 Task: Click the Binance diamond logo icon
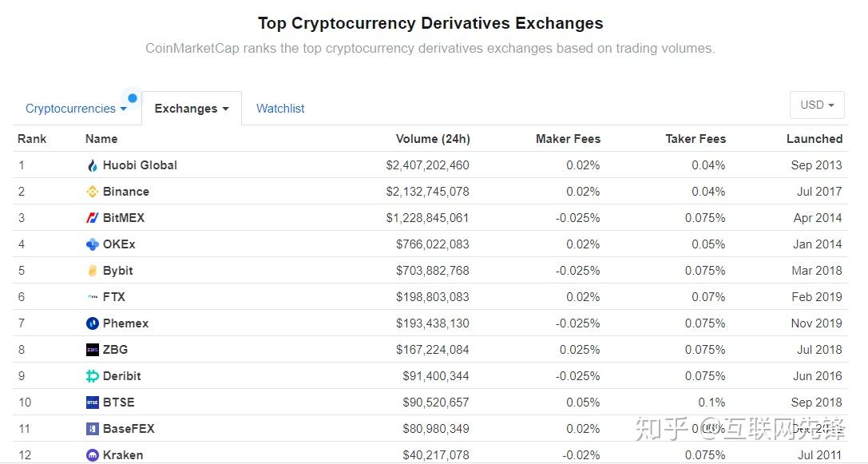tap(93, 192)
